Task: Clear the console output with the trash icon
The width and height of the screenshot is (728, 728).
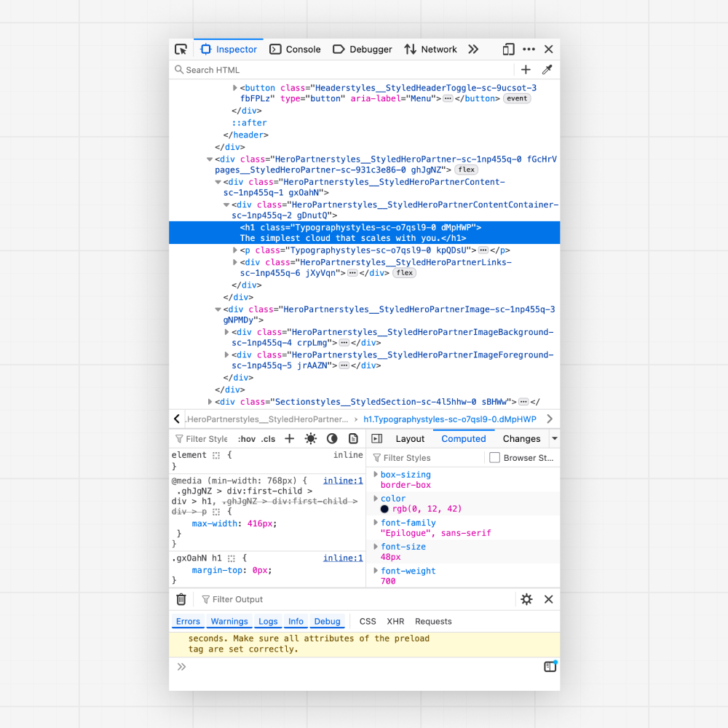Action: point(181,599)
